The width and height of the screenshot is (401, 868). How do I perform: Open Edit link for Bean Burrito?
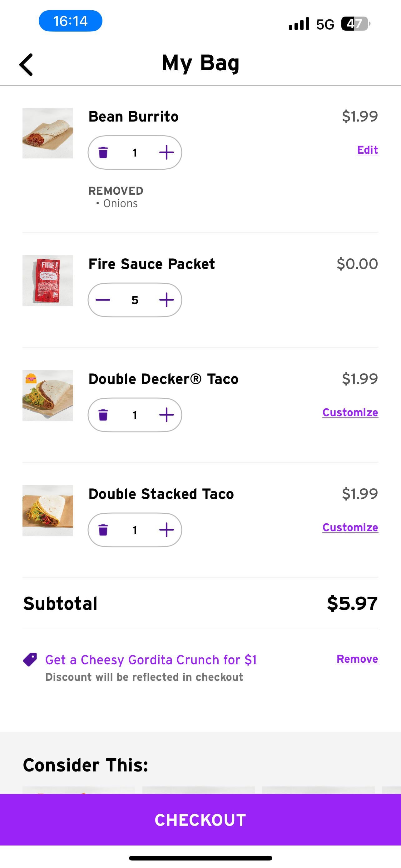pyautogui.click(x=367, y=150)
